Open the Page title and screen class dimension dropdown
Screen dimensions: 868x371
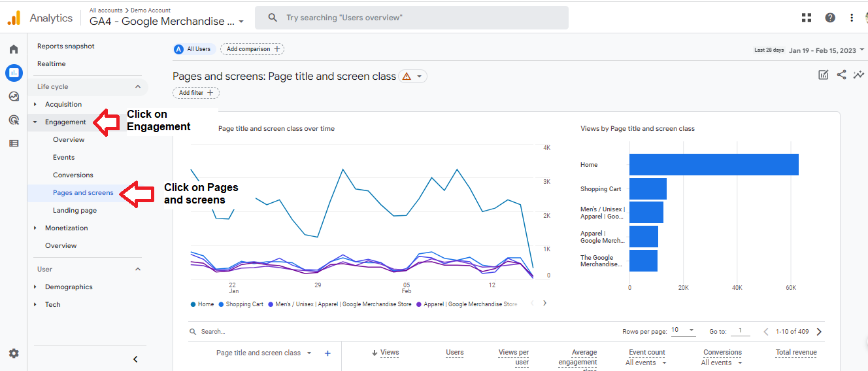pyautogui.click(x=264, y=353)
